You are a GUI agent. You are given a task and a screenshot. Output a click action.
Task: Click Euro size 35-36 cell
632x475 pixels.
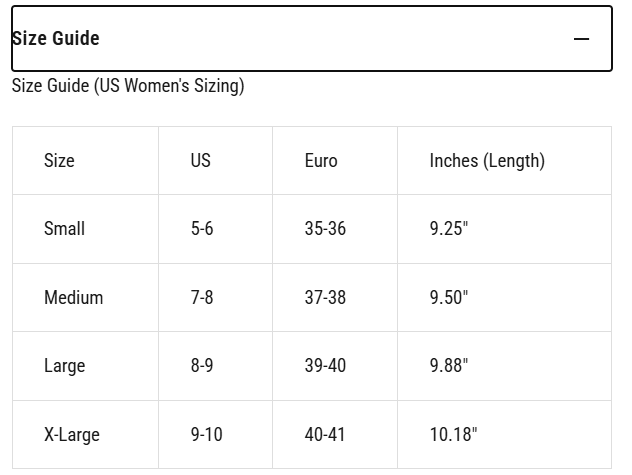pyautogui.click(x=325, y=229)
